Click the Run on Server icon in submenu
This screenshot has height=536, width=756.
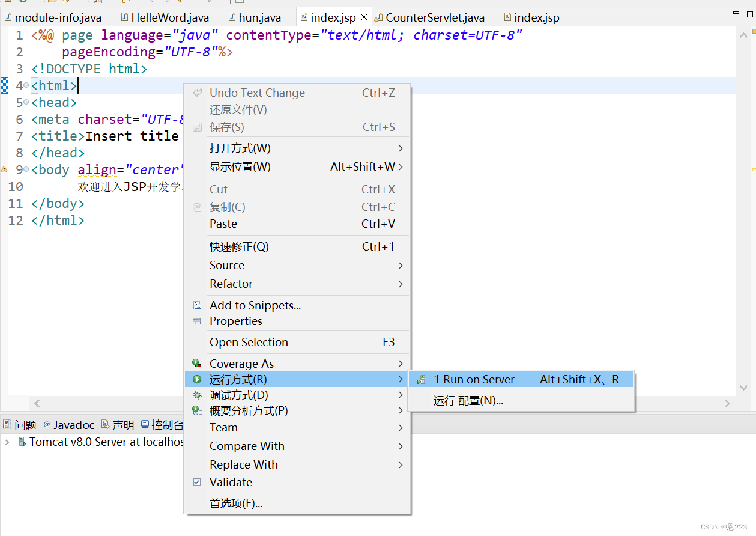pos(422,379)
